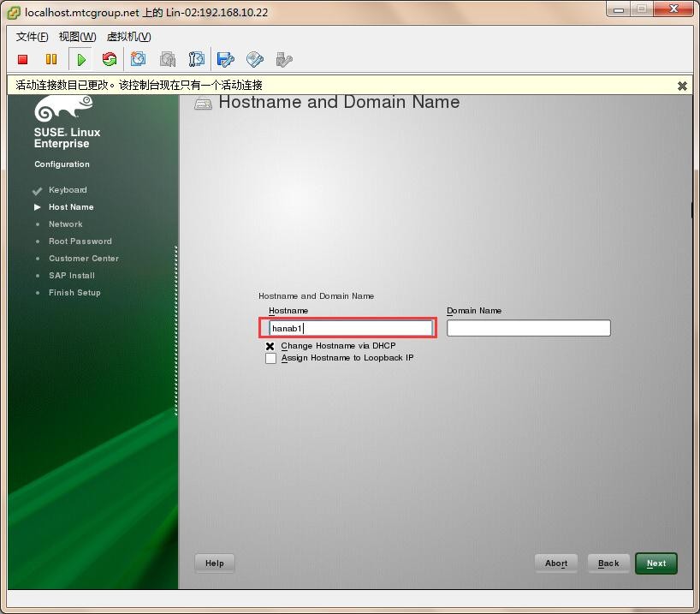Click the SUSE chameleon logo
Image resolution: width=700 pixels, height=614 pixels.
click(63, 108)
